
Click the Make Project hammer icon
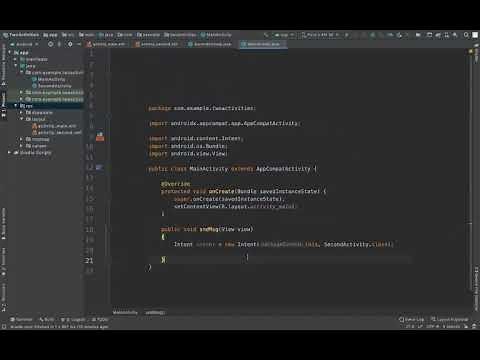point(266,35)
